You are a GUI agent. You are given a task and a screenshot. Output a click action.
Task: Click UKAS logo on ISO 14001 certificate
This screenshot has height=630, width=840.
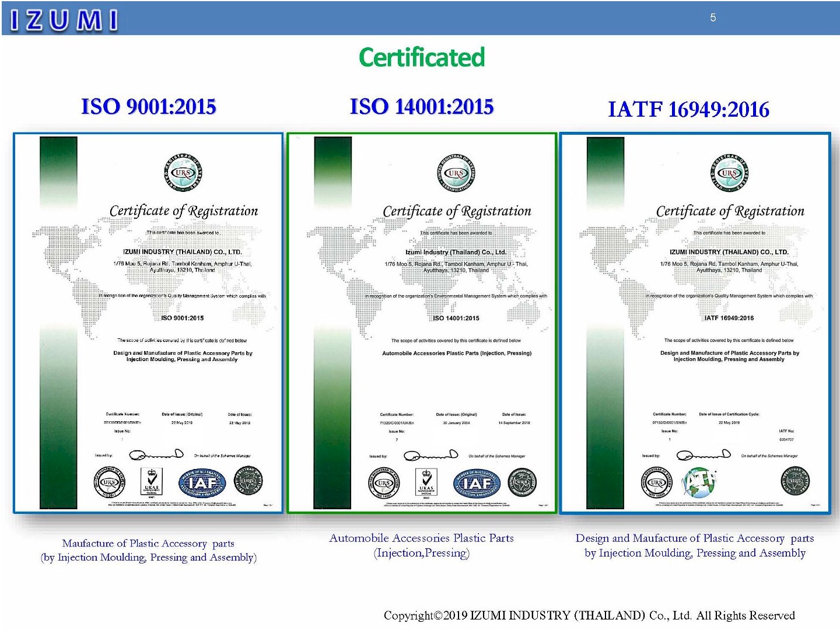click(x=426, y=483)
